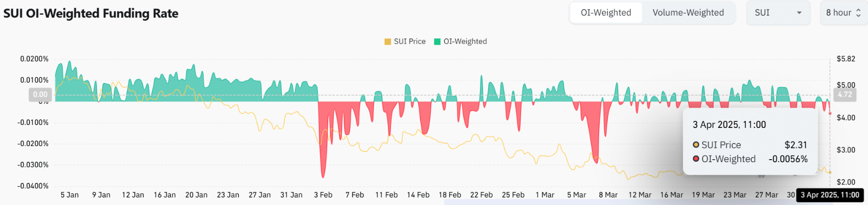Click the 3 Apr 2025, 11:00 crosshair label
This screenshot has height=205, width=868.
pos(830,195)
